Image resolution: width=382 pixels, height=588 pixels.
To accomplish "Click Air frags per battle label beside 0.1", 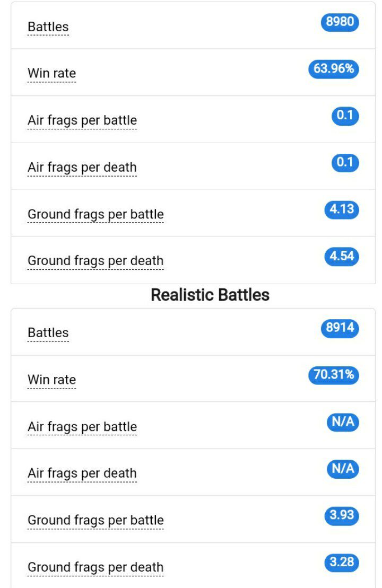I will 82,121.
